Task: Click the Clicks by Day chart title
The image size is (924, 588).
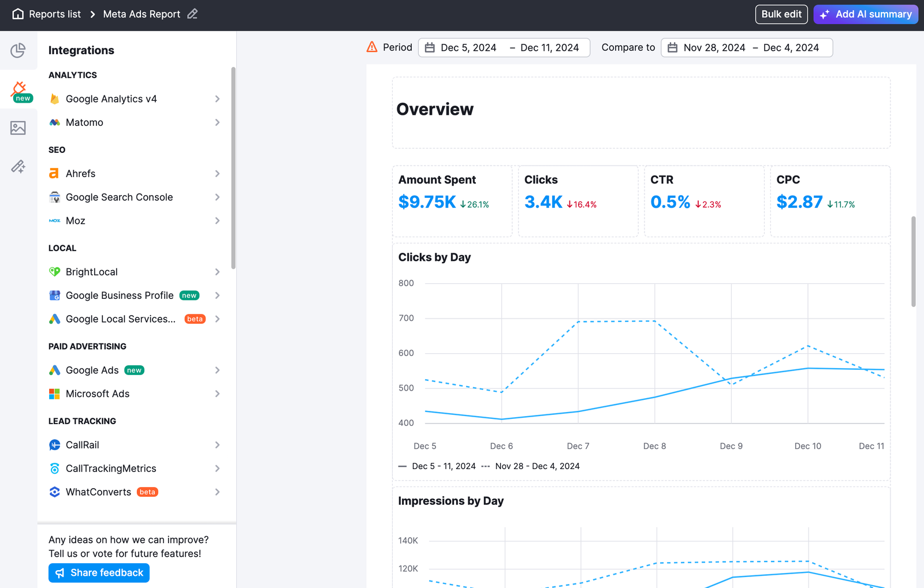Action: (434, 257)
